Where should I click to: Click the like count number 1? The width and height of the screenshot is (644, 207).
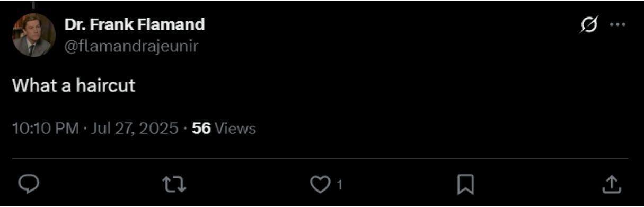tap(340, 185)
